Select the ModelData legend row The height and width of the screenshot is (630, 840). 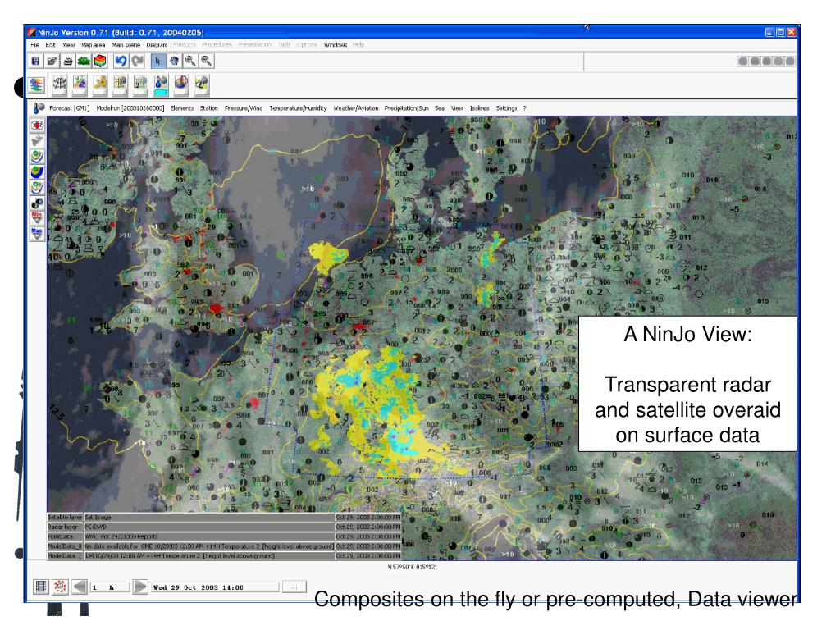224,556
